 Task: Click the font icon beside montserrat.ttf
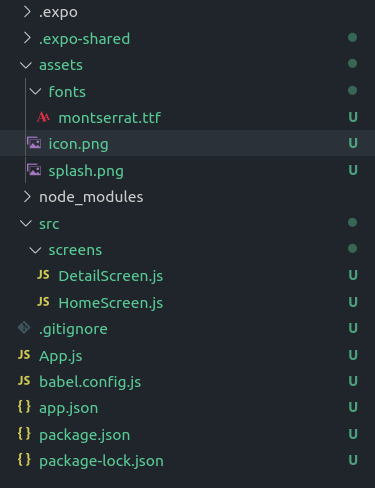click(x=43, y=117)
